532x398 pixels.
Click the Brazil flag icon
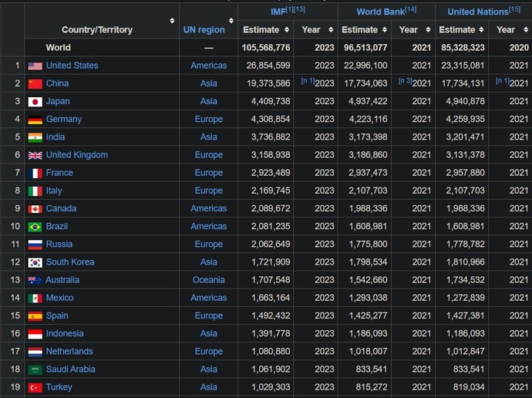click(x=35, y=227)
